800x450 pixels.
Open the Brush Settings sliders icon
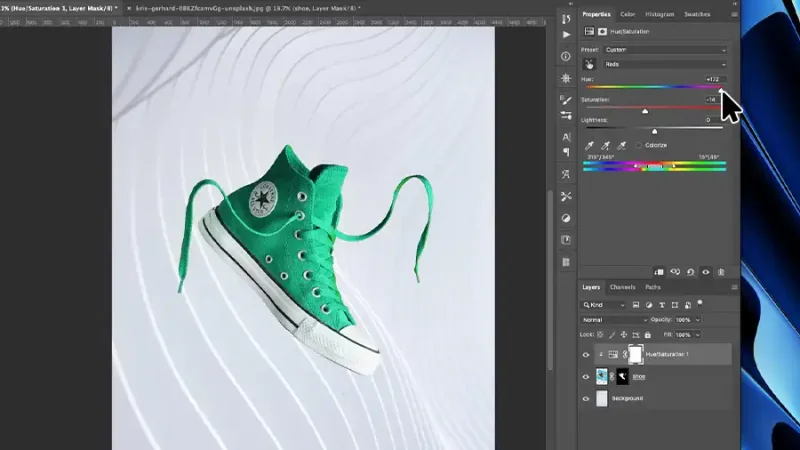point(566,115)
